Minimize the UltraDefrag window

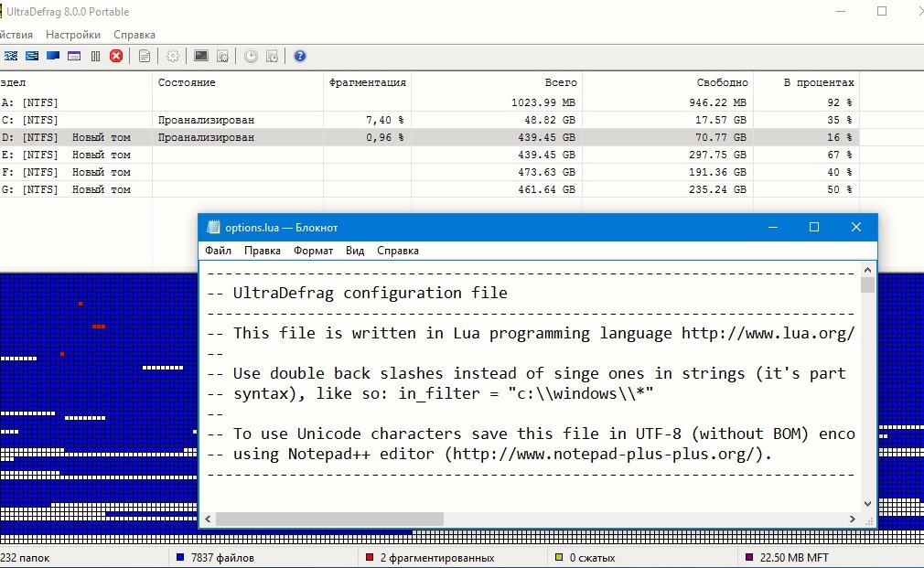coord(841,11)
